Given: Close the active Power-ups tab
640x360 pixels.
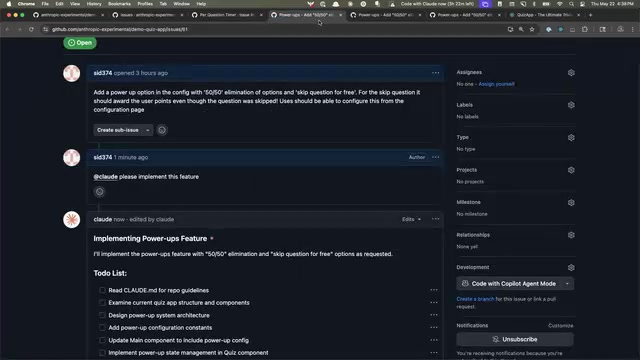Looking at the screenshot, I should 340,15.
